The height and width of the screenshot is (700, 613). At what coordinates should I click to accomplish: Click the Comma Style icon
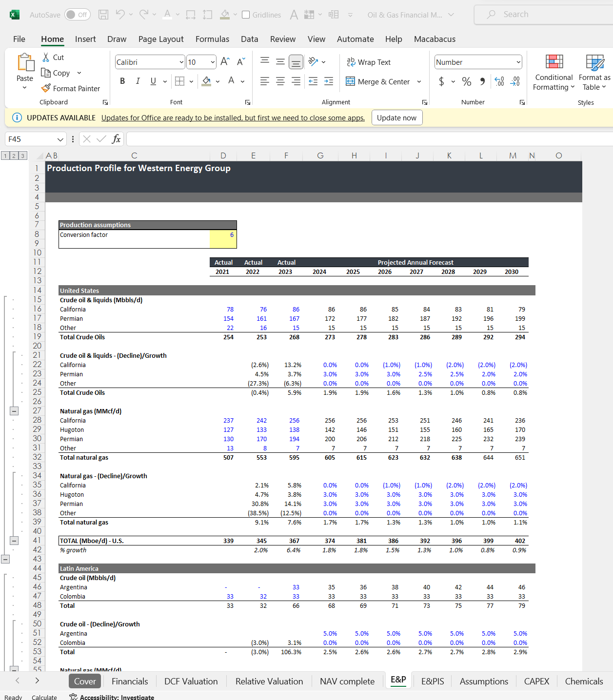[x=483, y=81]
